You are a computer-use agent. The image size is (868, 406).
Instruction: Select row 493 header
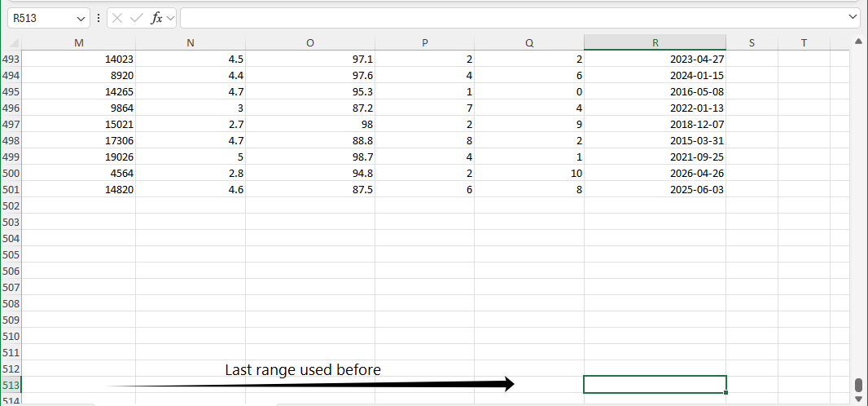(11, 59)
